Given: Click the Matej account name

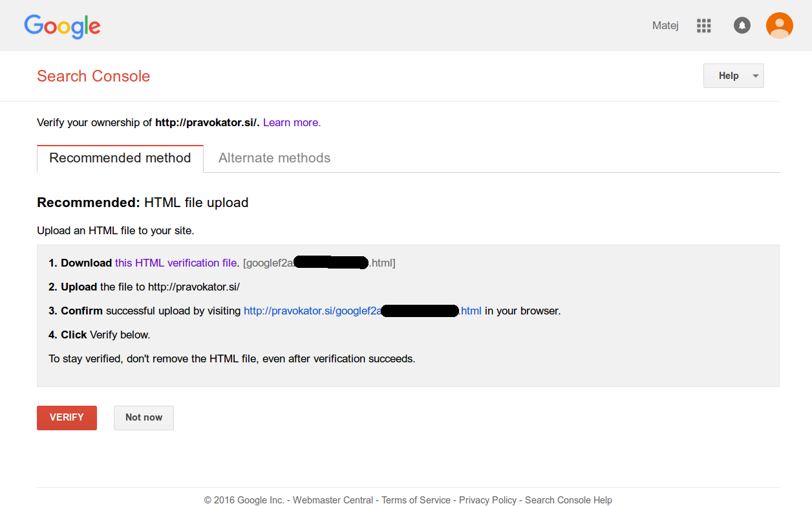Looking at the screenshot, I should pyautogui.click(x=665, y=26).
